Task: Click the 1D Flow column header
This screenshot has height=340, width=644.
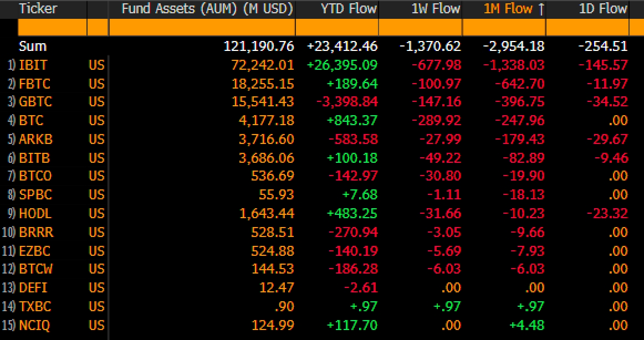Action: tap(603, 9)
